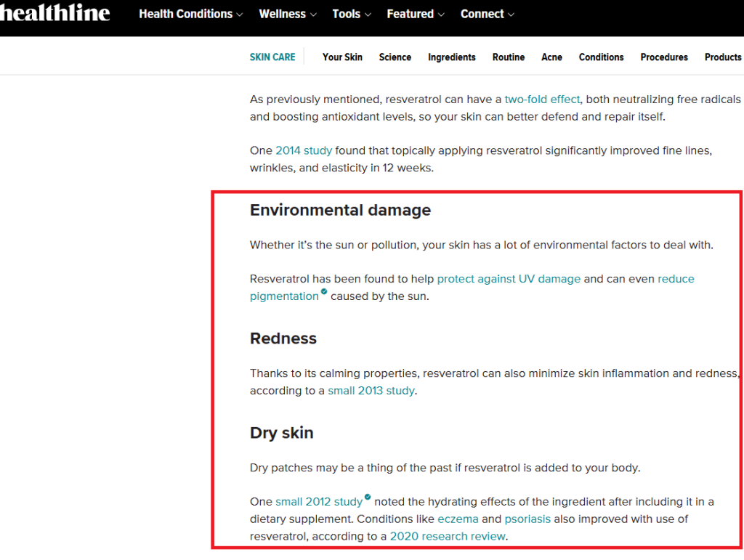
Task: Expand the Connect dropdown
Action: 488,14
